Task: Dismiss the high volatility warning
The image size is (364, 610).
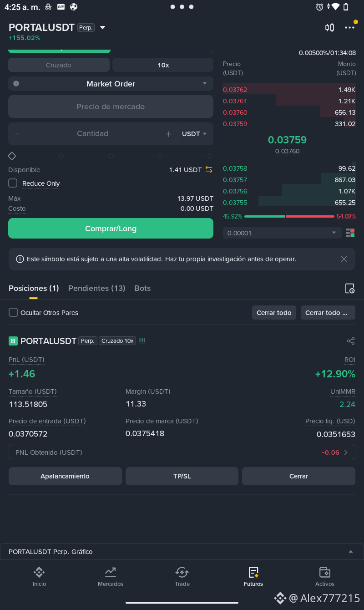Action: [x=344, y=259]
